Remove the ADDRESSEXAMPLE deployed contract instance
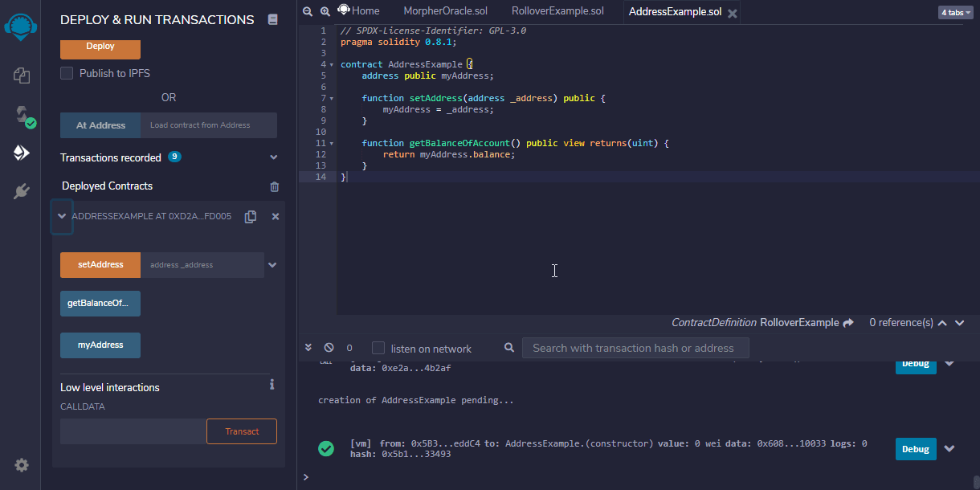 click(x=276, y=217)
